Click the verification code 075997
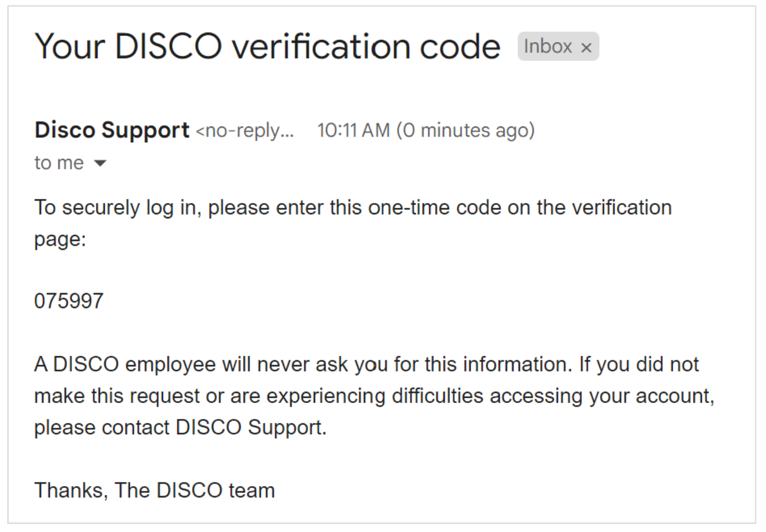Image resolution: width=766 pixels, height=532 pixels. 69,301
